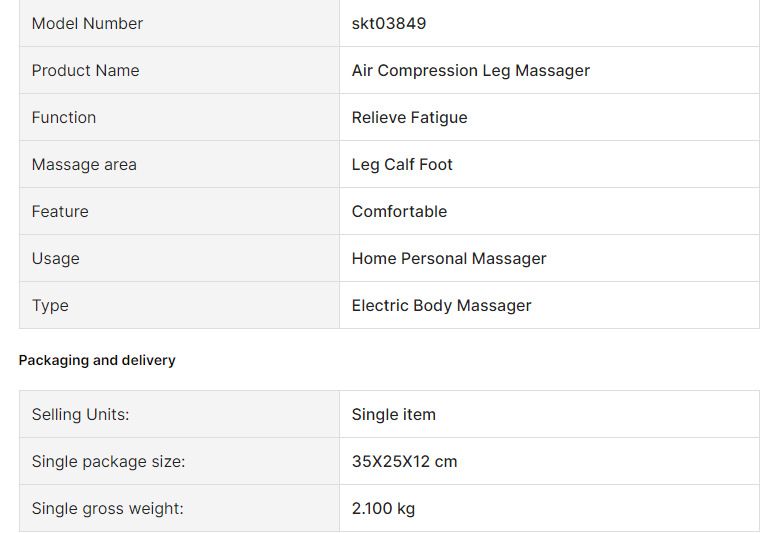The width and height of the screenshot is (775, 533).
Task: Click the "Feature" row label
Action: 60,211
